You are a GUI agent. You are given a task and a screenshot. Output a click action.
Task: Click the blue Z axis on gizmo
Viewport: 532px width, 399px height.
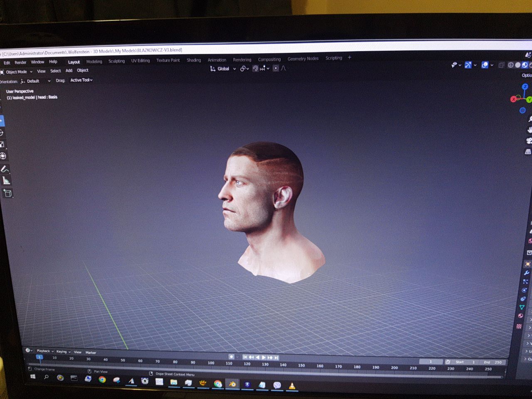(525, 86)
